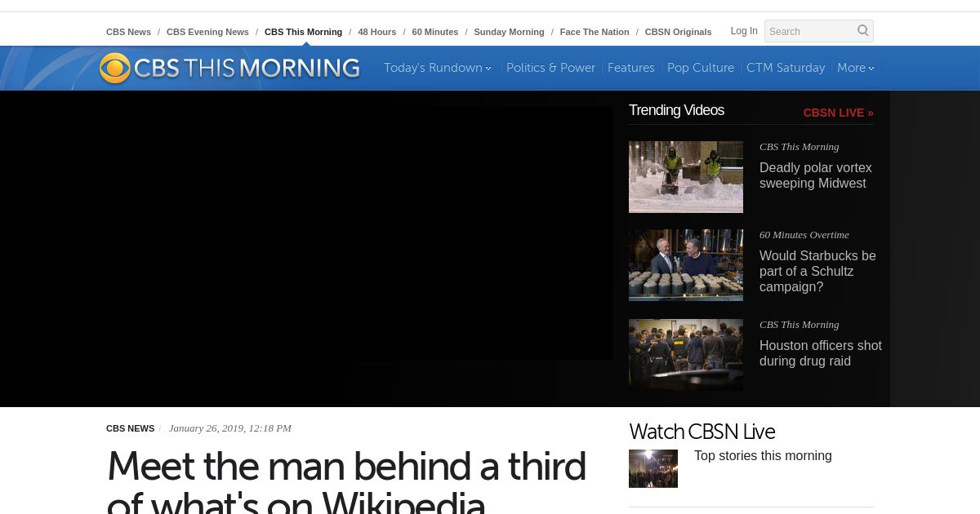Click the Wikipedia article headline
Image resolution: width=980 pixels, height=514 pixels.
346,481
